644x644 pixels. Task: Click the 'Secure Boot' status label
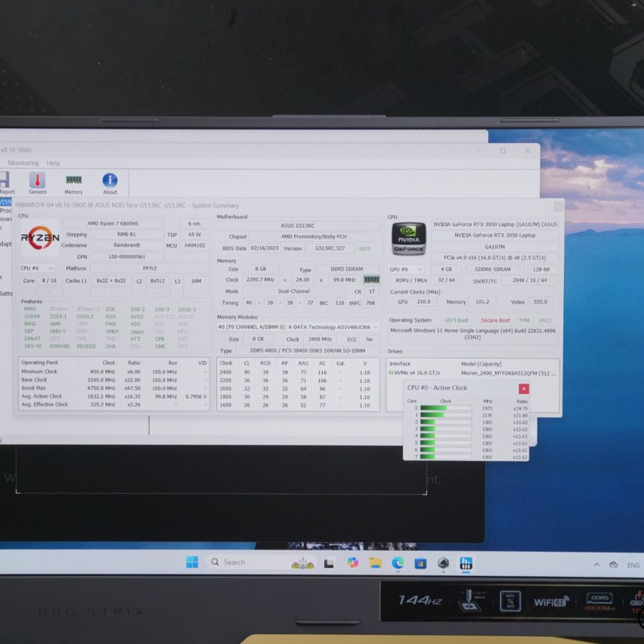[x=495, y=321]
